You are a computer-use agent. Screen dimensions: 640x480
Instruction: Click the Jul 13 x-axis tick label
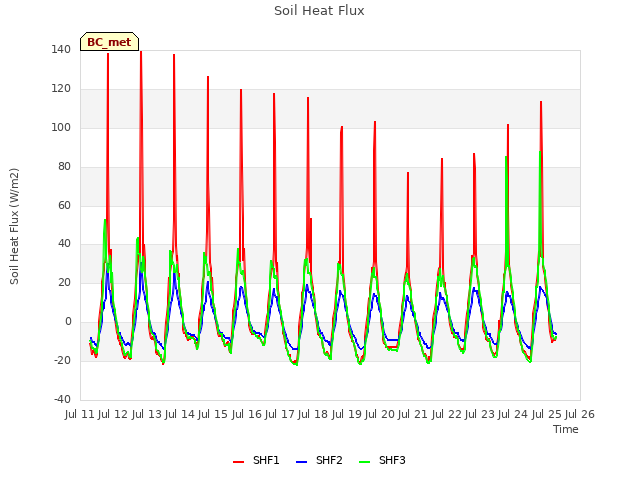pyautogui.click(x=147, y=414)
